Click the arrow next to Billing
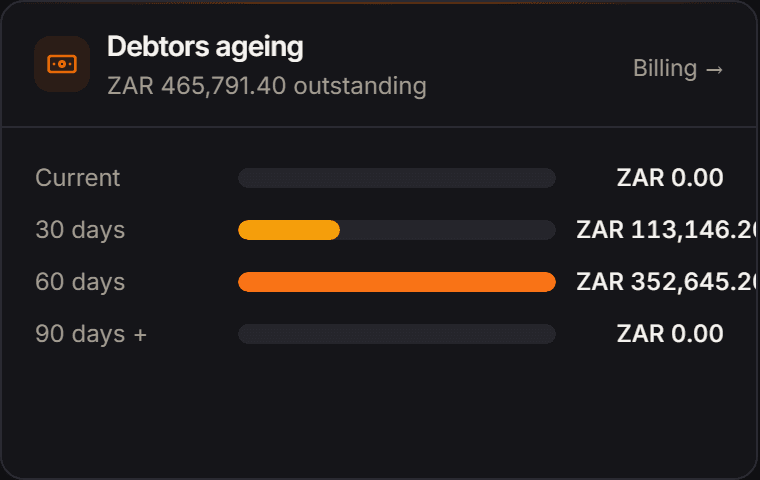The height and width of the screenshot is (480, 760). 714,70
